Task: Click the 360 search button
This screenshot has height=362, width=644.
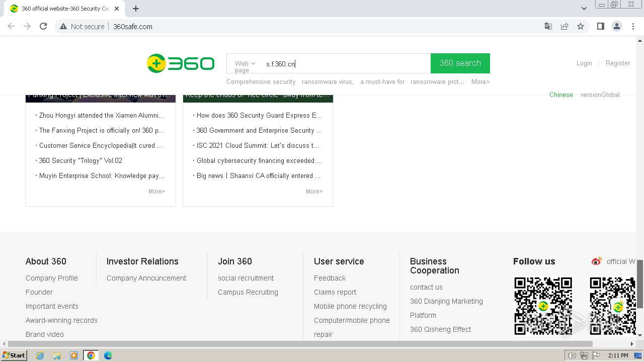Action: [x=460, y=63]
